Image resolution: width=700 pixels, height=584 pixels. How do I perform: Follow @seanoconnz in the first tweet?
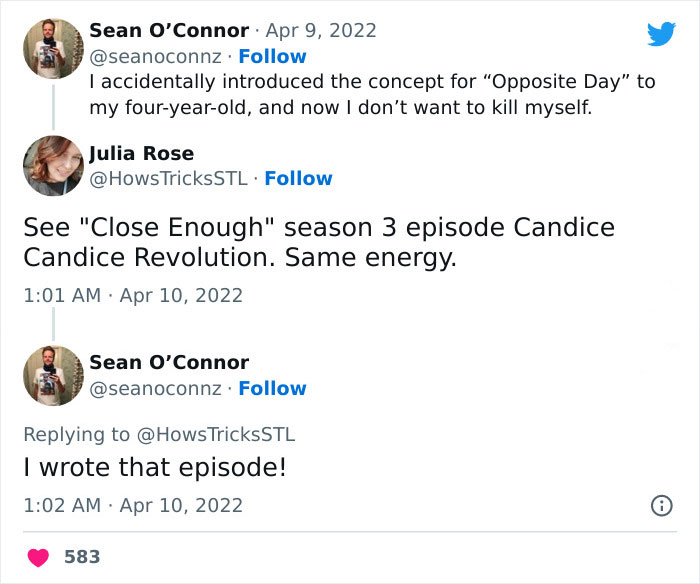pos(272,56)
